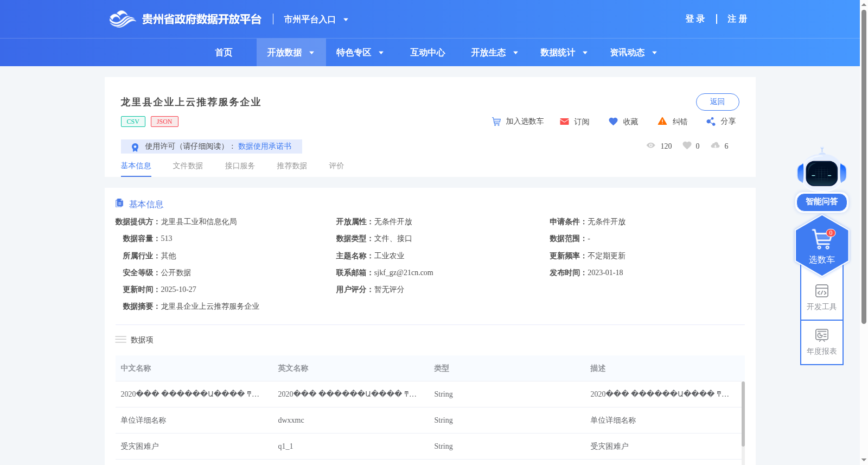Click the email sjkf_gz@21cn.com

coord(404,273)
